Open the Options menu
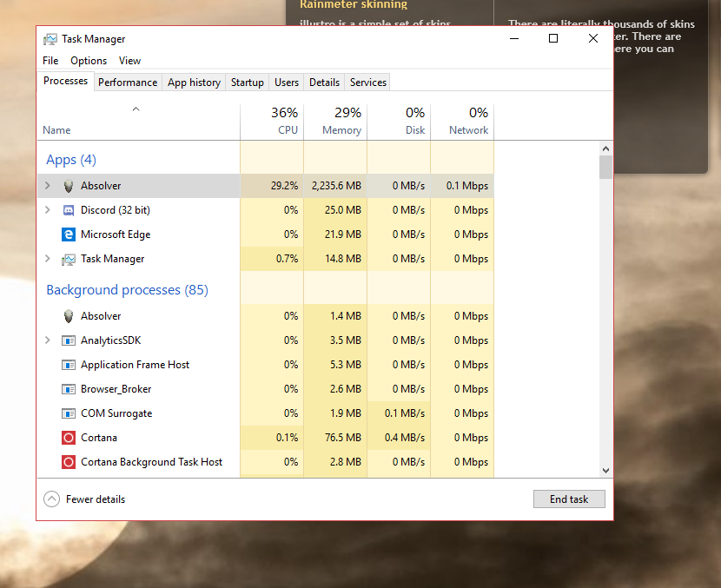Image resolution: width=721 pixels, height=588 pixels. [x=89, y=61]
